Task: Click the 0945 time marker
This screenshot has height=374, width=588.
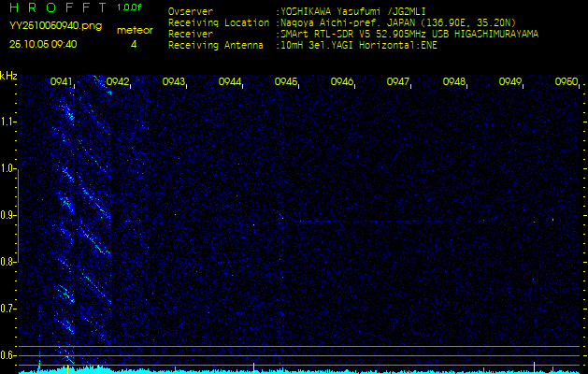Action: (285, 81)
